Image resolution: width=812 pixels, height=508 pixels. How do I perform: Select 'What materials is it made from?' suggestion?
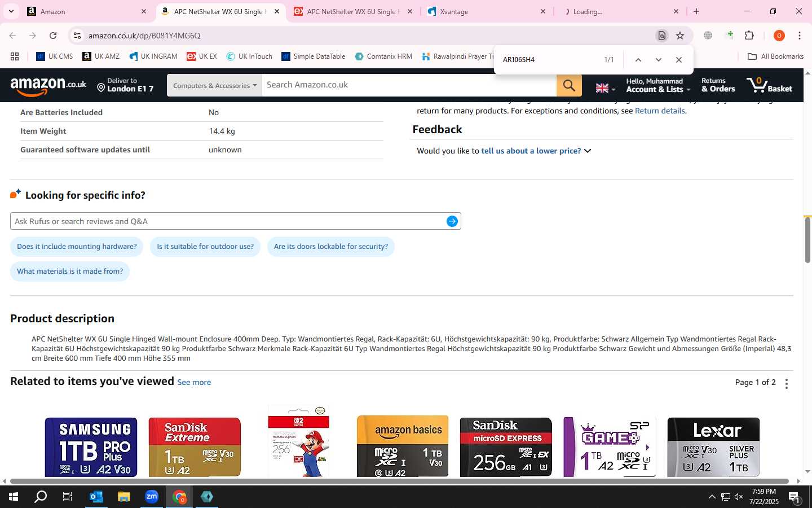[70, 271]
